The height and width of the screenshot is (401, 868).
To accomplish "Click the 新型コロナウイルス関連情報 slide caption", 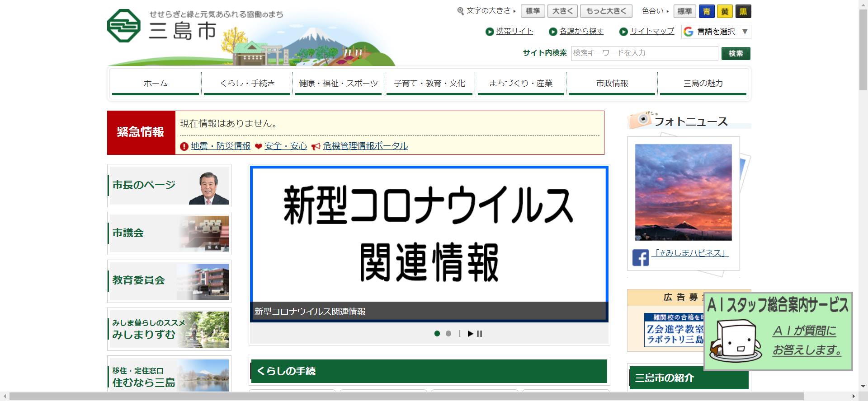I will point(310,312).
